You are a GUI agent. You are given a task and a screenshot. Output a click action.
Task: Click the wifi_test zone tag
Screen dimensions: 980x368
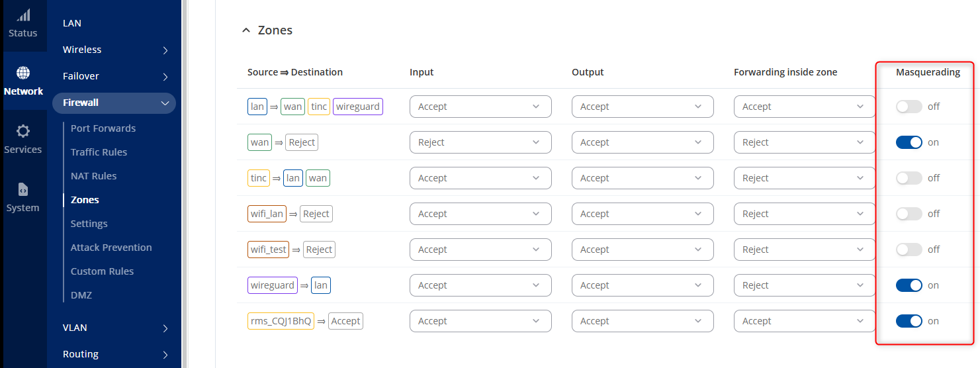(268, 250)
